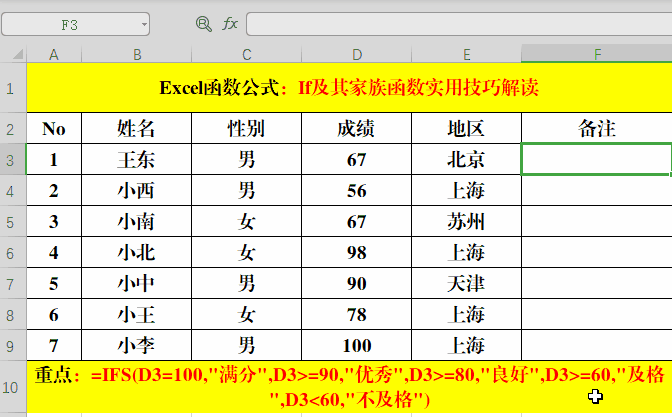Select column C header

coord(246,54)
